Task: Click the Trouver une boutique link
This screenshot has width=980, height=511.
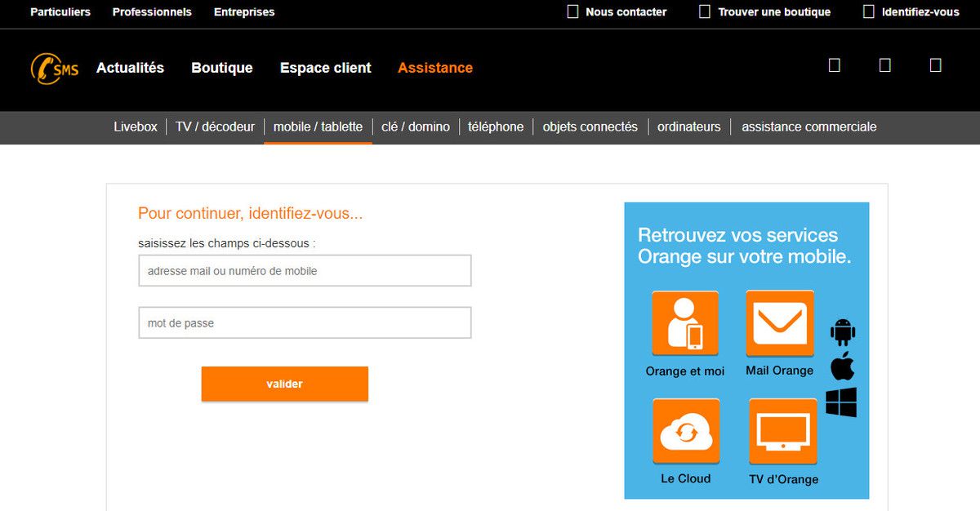Action: click(x=774, y=12)
